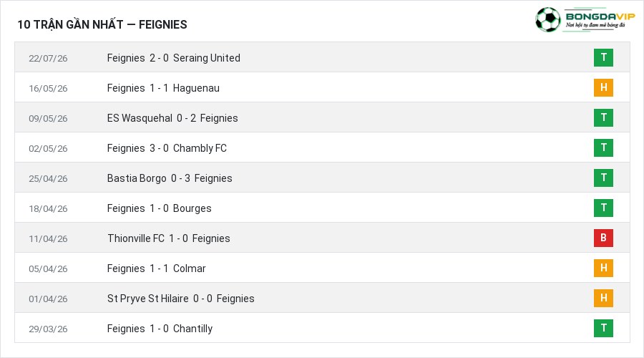Click the green T badge for Chambly FC match
644x358 pixels.
click(603, 147)
